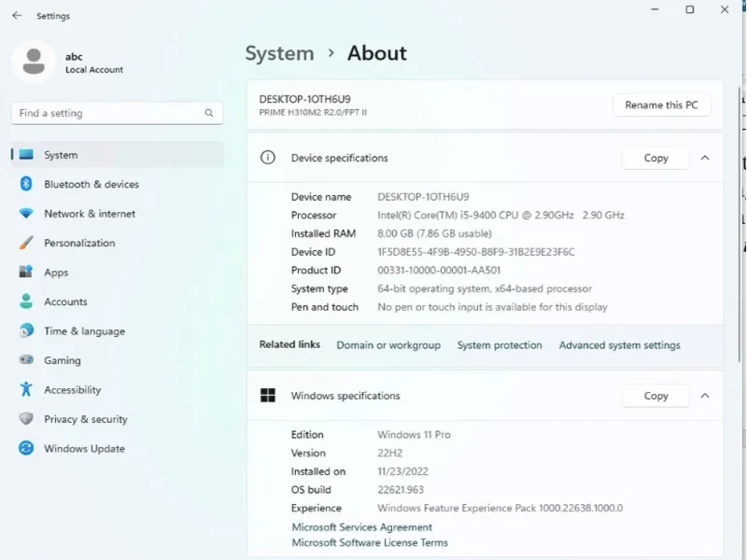Click the System type value 64-bit operating system
The height and width of the screenshot is (560, 747).
click(485, 288)
